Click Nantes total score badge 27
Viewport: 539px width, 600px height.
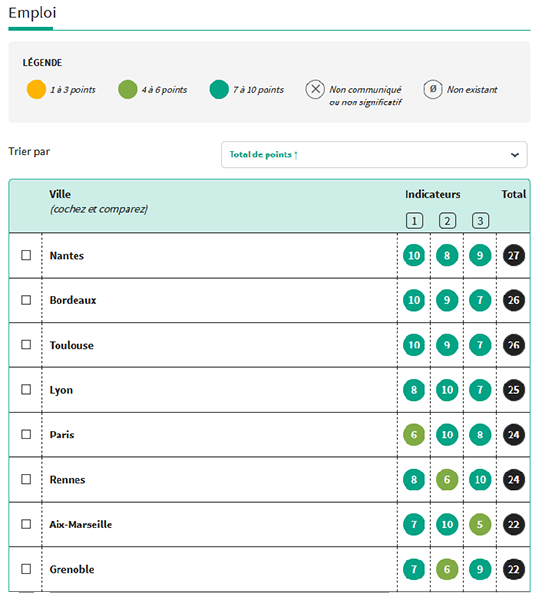point(513,255)
